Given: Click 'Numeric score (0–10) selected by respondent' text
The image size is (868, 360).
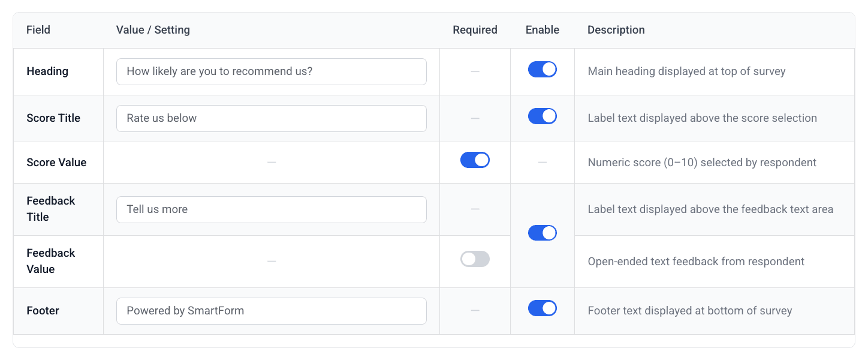Looking at the screenshot, I should (x=702, y=163).
